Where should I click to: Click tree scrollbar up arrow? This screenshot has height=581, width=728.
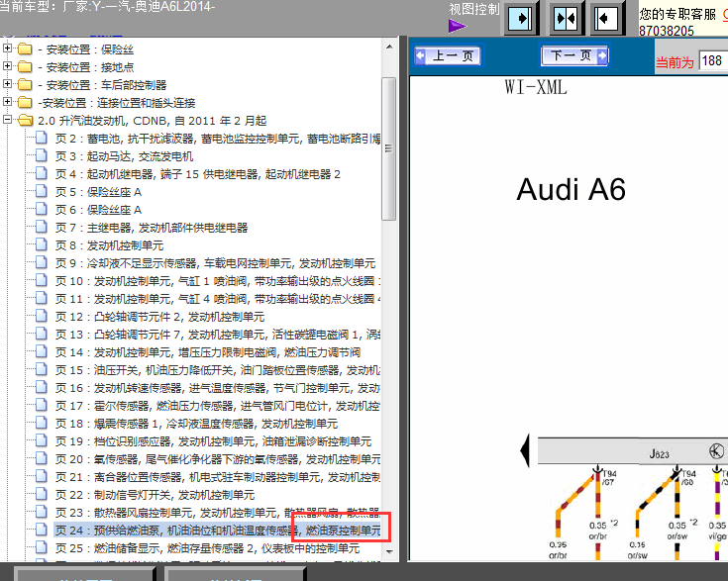coord(389,47)
